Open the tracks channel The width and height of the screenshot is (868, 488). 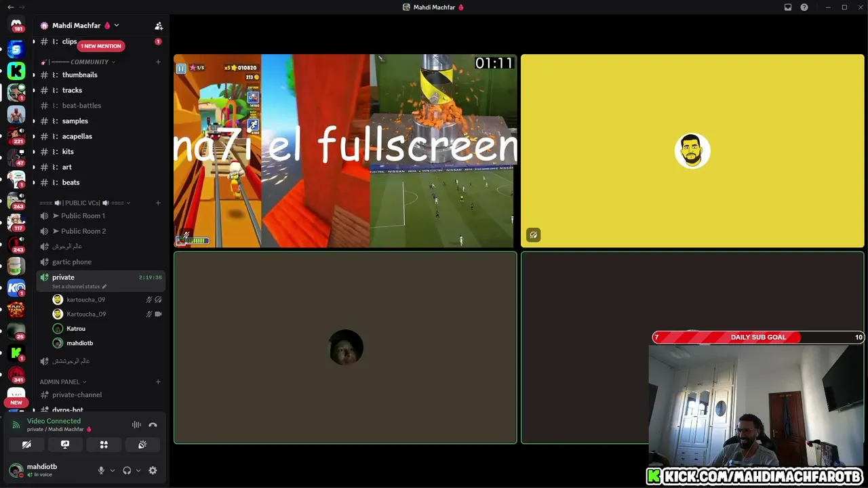100,90
